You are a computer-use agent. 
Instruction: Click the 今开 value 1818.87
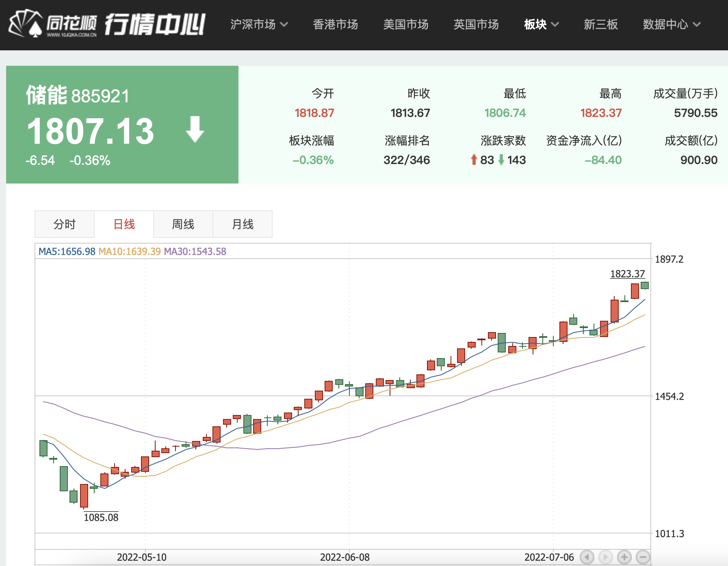point(314,113)
